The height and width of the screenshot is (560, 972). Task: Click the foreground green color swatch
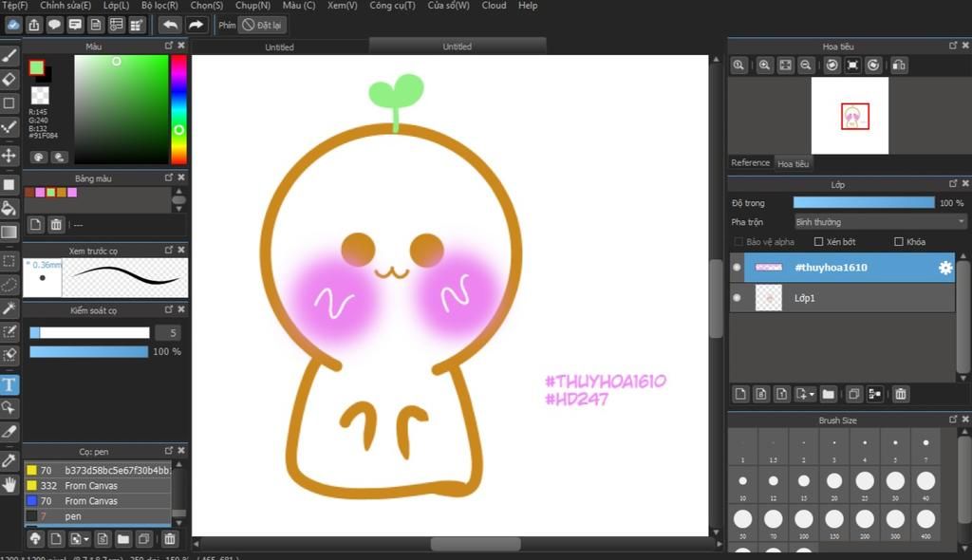pos(37,67)
